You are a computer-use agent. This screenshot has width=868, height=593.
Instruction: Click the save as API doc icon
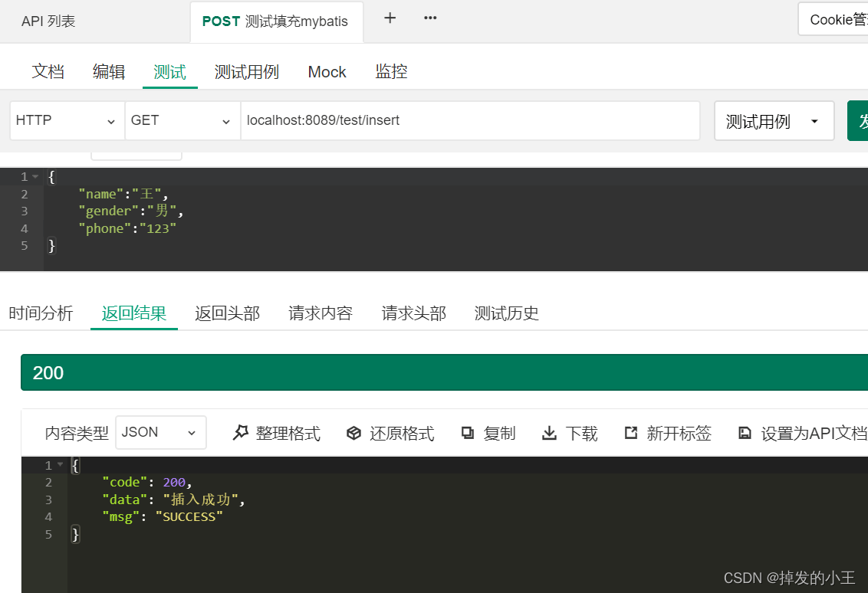tap(745, 433)
